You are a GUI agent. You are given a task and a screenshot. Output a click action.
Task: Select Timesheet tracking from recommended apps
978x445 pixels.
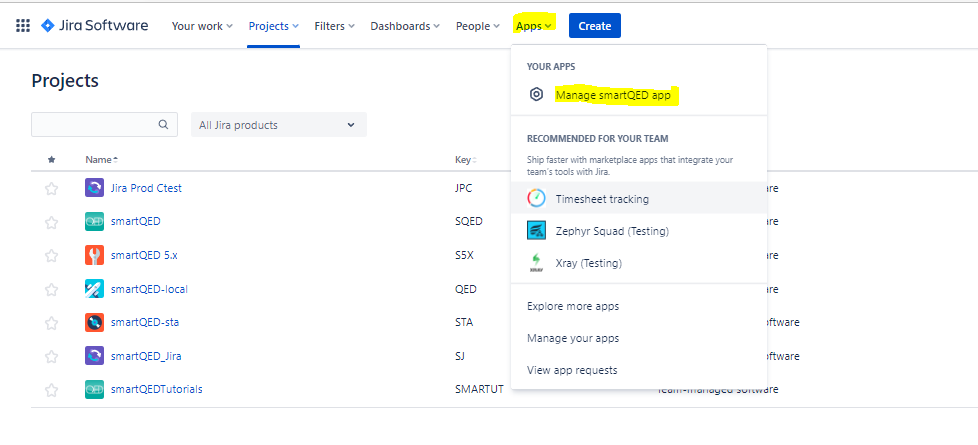coord(639,198)
